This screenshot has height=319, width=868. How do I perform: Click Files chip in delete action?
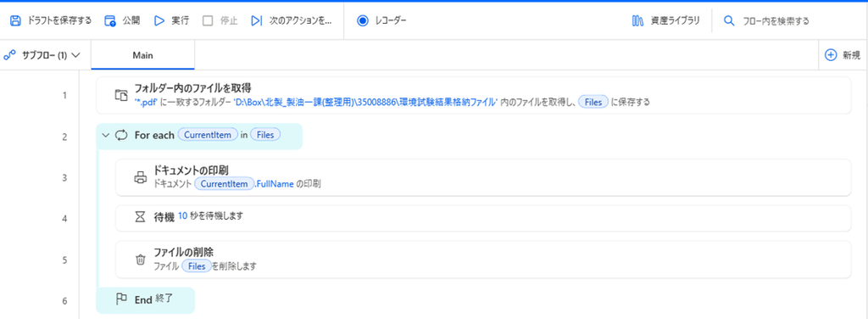(x=197, y=266)
